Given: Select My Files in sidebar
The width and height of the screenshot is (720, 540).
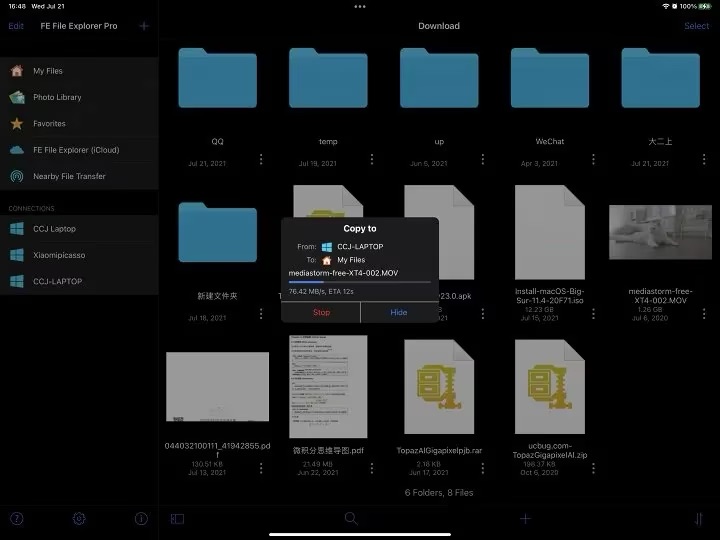Looking at the screenshot, I should (x=48, y=71).
